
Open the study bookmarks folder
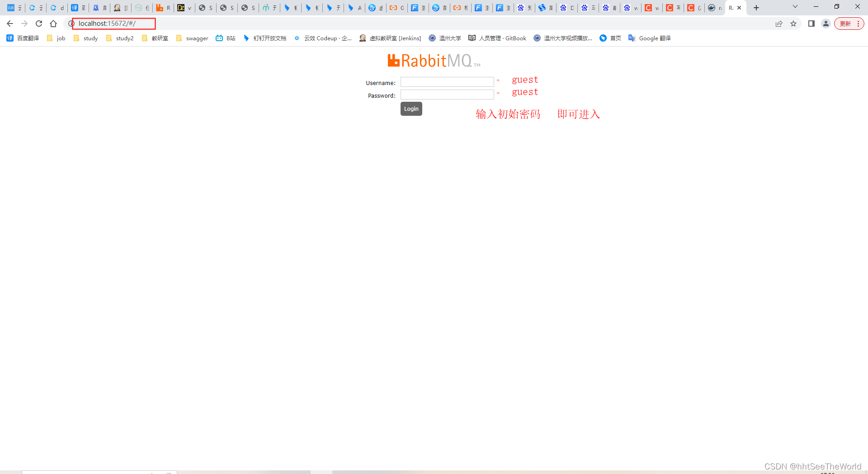(85, 38)
